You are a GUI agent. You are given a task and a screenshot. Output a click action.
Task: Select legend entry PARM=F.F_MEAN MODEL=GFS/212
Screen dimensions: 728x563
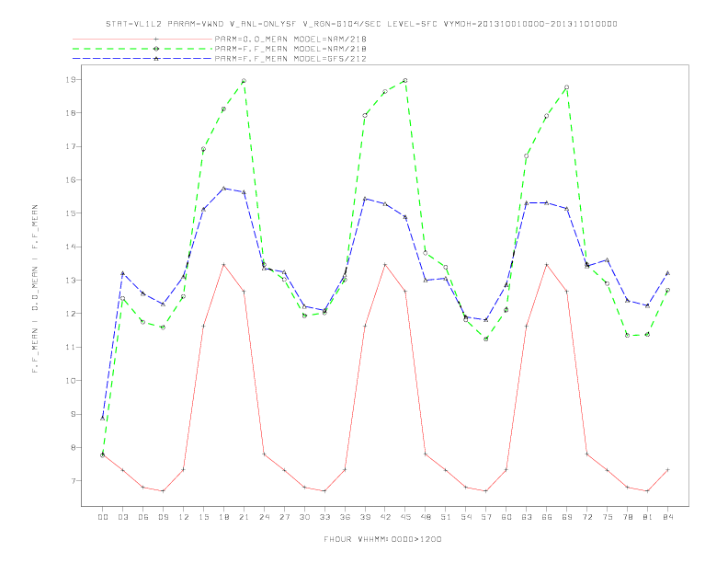pos(290,59)
